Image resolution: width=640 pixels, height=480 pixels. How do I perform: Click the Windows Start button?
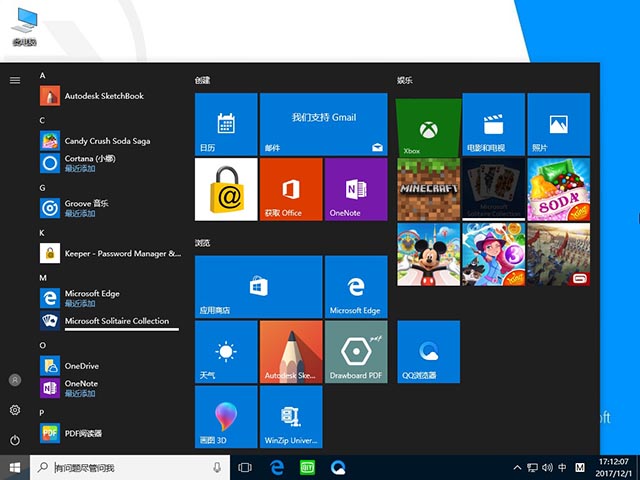coord(15,468)
